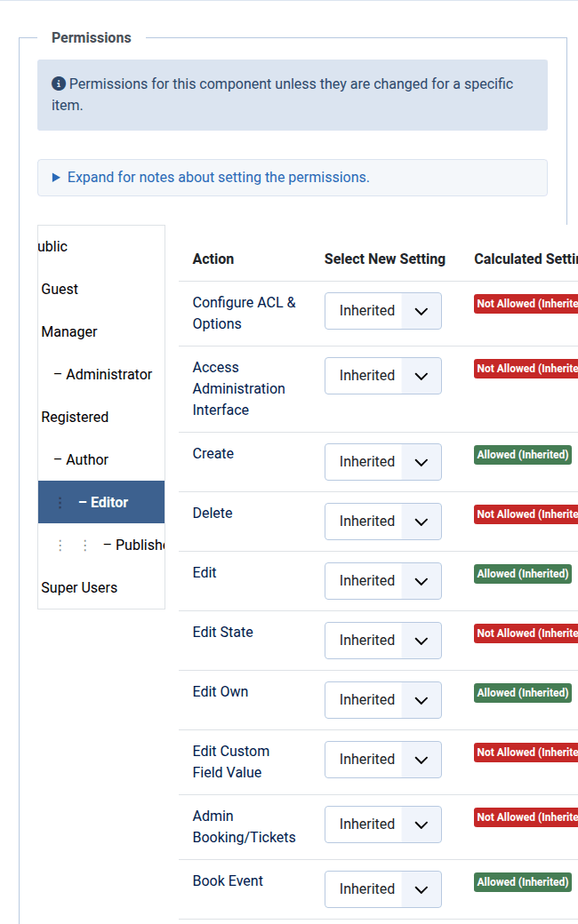The width and height of the screenshot is (578, 924).
Task: Select the Manager user group
Action: tap(69, 332)
